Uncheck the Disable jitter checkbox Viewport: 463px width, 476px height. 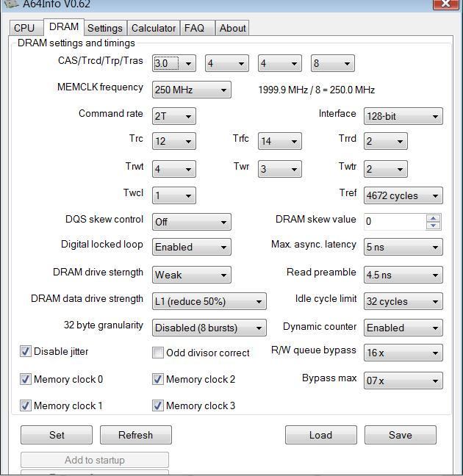click(26, 351)
